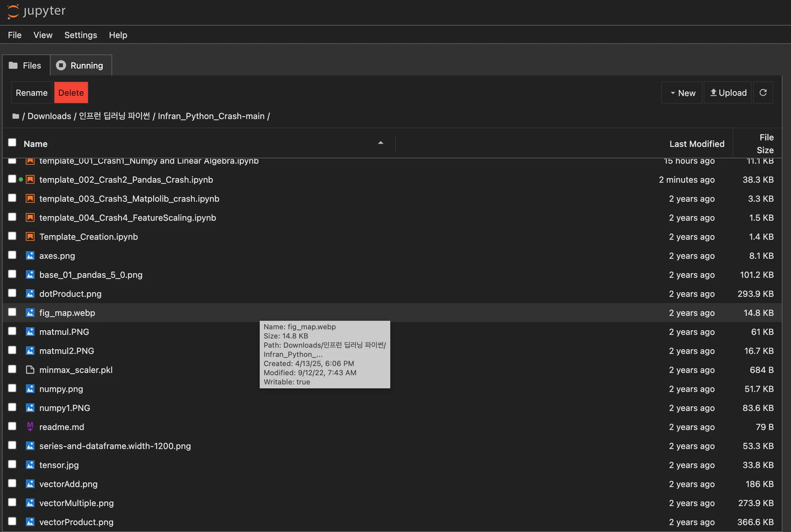Click image icon of fig_map.webp
This screenshot has height=532, width=791.
[x=30, y=313]
